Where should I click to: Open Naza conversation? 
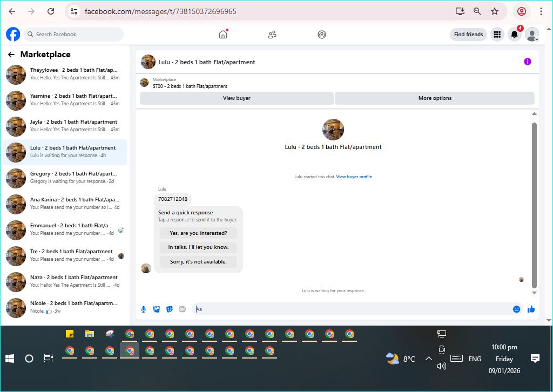[65, 282]
